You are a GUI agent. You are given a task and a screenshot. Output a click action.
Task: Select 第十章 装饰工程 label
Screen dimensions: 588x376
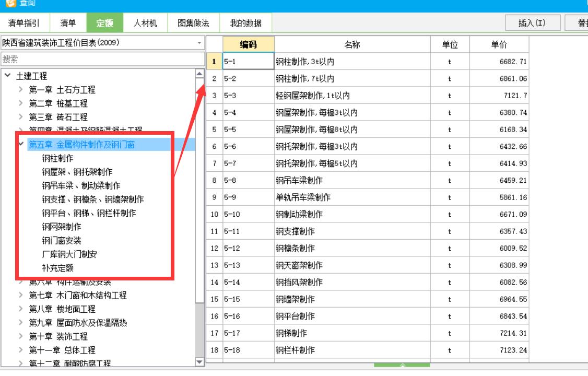tap(58, 337)
